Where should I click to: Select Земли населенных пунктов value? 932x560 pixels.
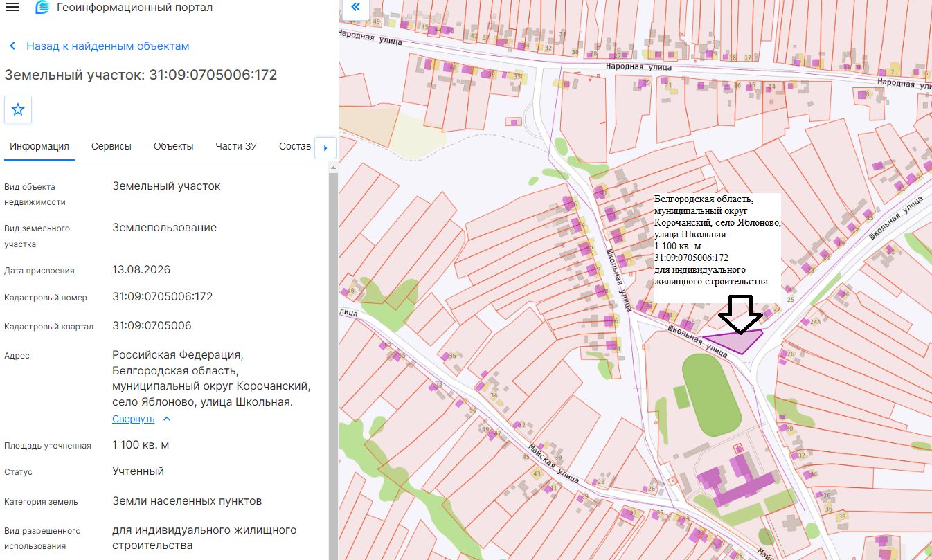(x=187, y=501)
